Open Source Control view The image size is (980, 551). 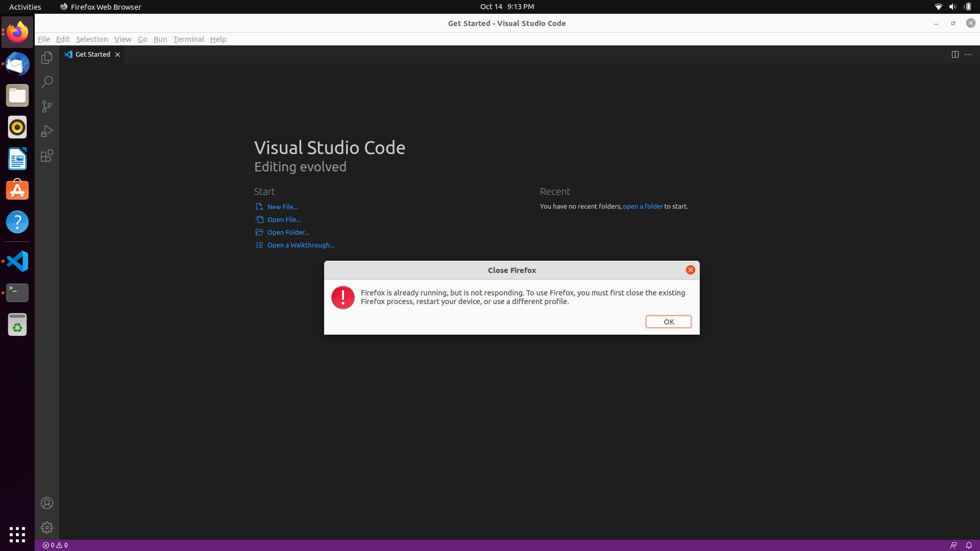click(47, 107)
